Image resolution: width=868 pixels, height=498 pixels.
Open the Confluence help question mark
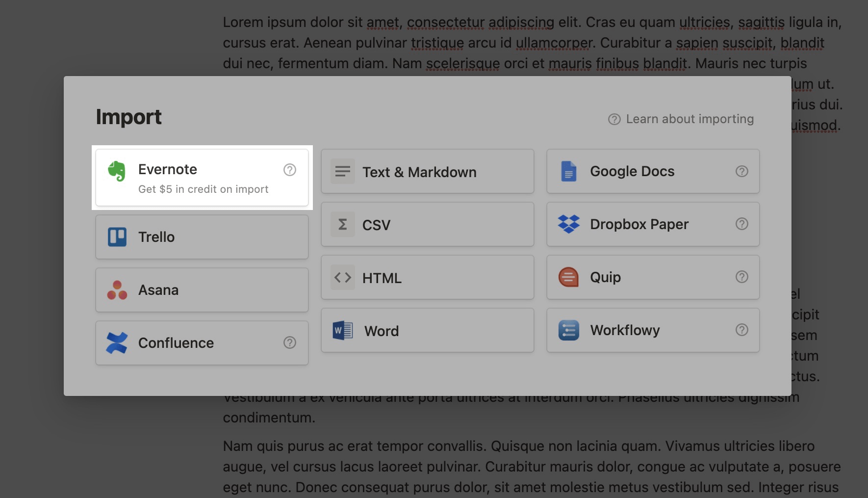tap(290, 342)
